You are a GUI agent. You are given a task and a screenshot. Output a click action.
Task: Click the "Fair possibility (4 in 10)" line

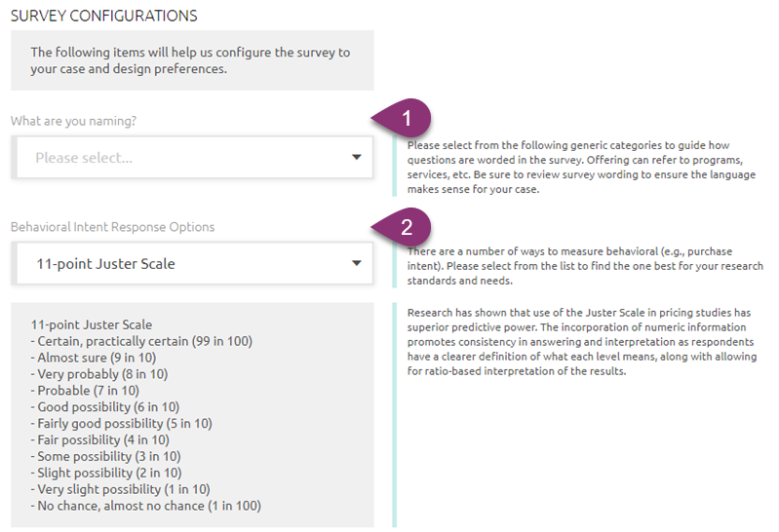coord(99,439)
